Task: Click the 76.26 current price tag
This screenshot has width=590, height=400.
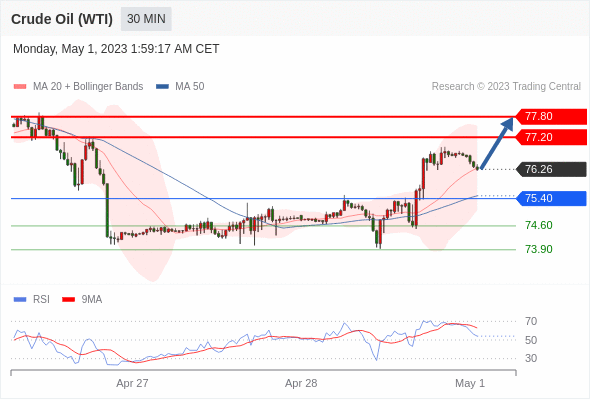Action: point(551,169)
